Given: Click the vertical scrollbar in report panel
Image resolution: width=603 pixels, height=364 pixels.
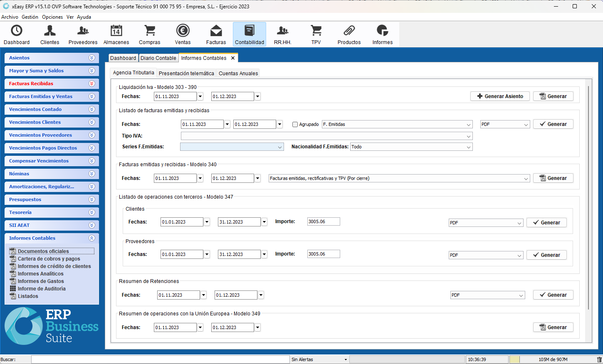Looking at the screenshot, I should (588, 197).
